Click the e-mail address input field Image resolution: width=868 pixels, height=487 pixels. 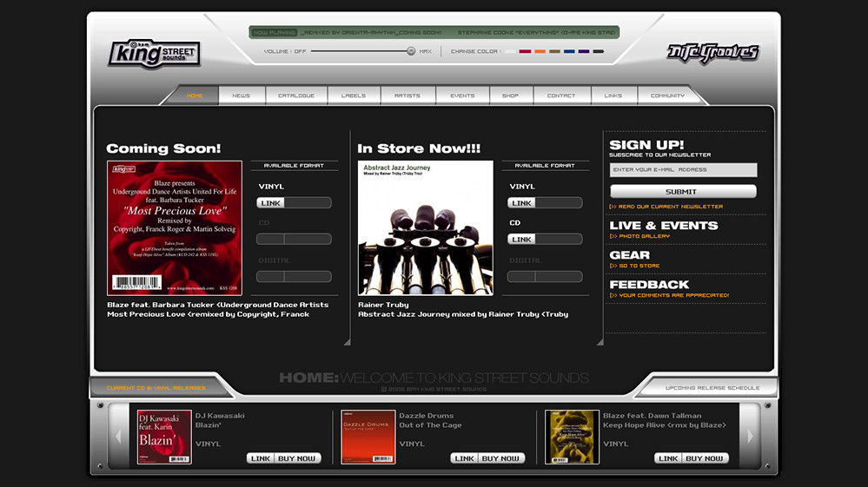[683, 169]
